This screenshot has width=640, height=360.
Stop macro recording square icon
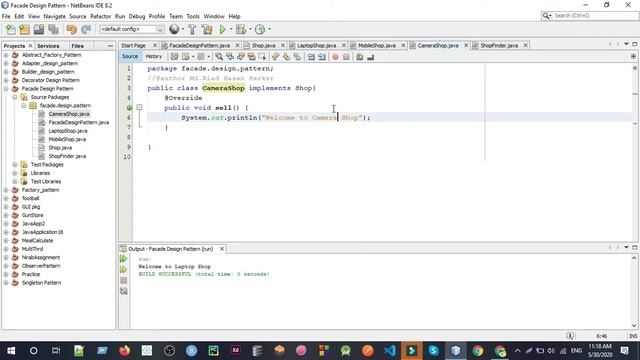tap(346, 57)
